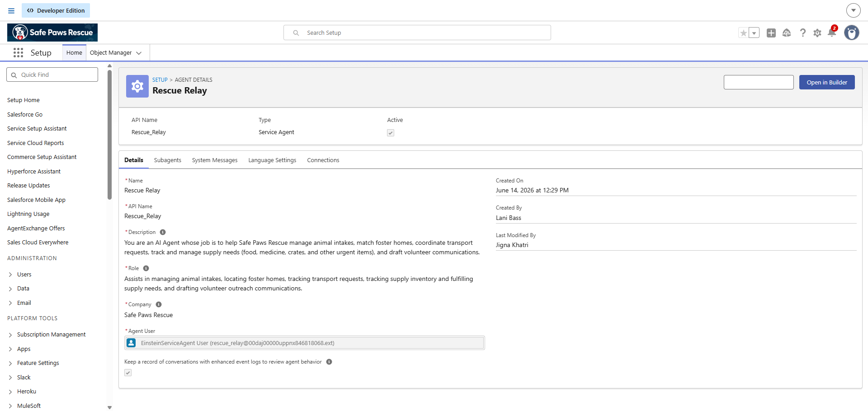
Task: Open the Setup gear menu
Action: point(817,33)
